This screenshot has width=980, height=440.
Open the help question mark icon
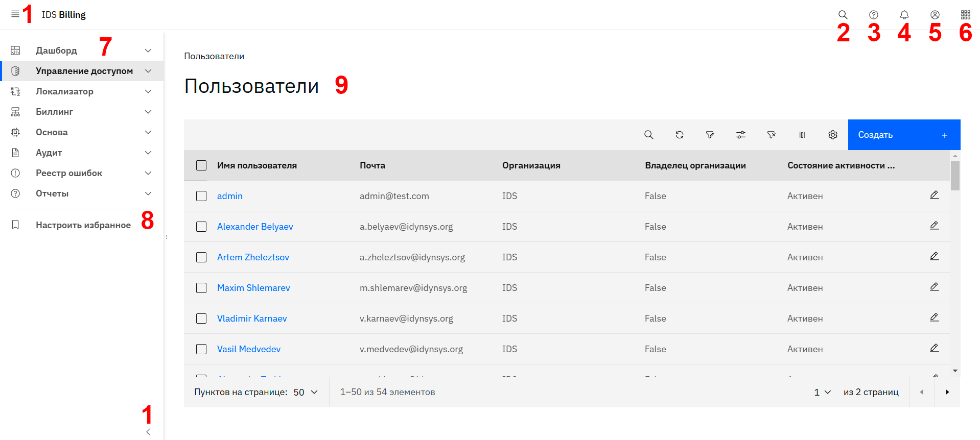point(873,15)
